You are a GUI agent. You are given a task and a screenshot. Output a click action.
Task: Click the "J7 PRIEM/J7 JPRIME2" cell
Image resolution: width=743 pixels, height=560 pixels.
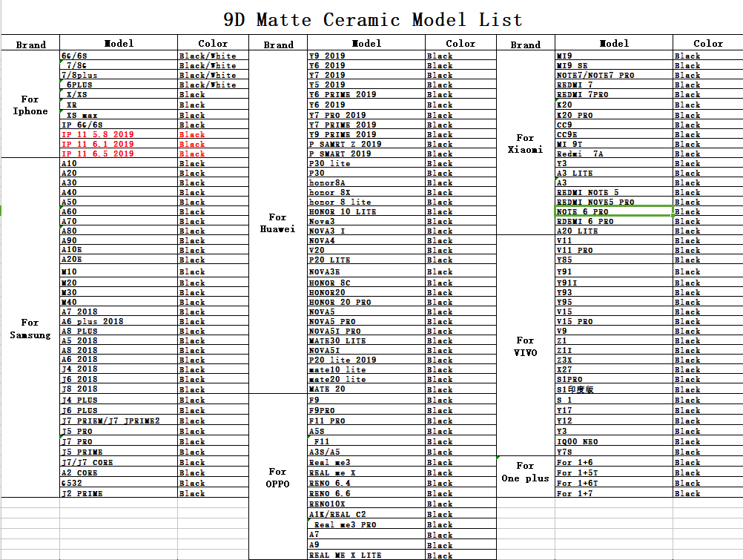[x=110, y=421]
